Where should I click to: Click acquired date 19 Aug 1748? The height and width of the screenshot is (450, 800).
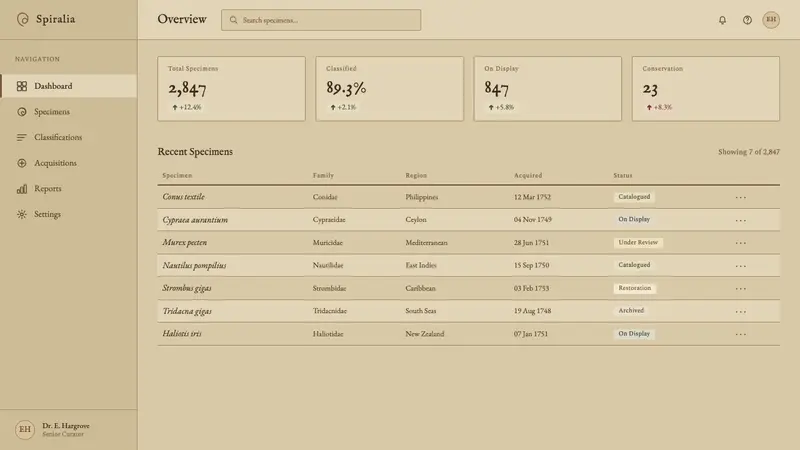pyautogui.click(x=532, y=311)
